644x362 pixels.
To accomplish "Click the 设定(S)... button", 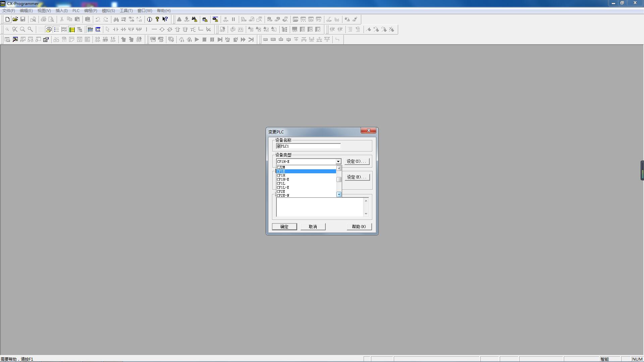I will [x=357, y=162].
